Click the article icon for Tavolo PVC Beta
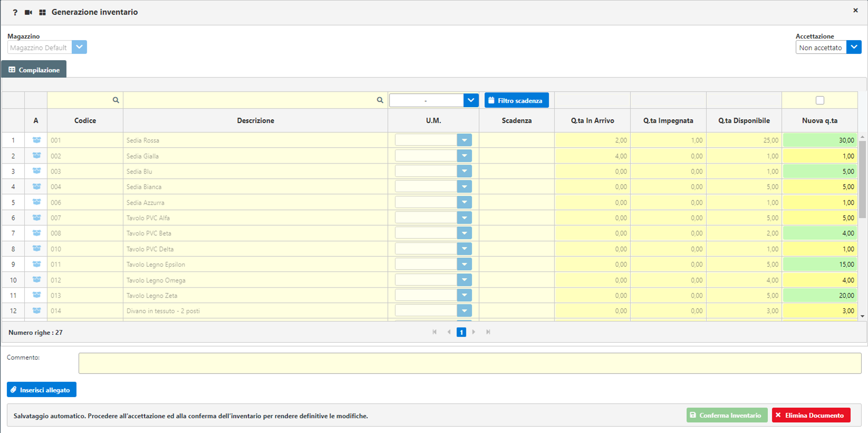The width and height of the screenshot is (868, 433). tap(36, 233)
